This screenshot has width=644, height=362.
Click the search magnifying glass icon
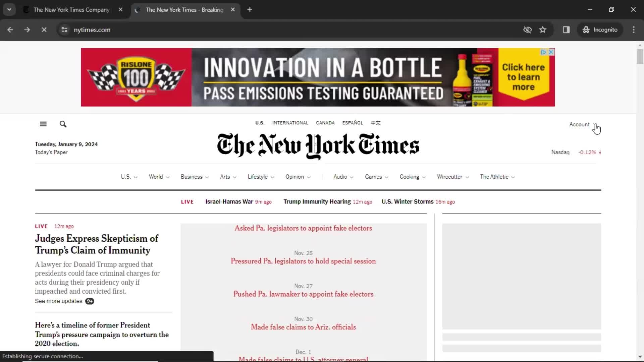[63, 124]
